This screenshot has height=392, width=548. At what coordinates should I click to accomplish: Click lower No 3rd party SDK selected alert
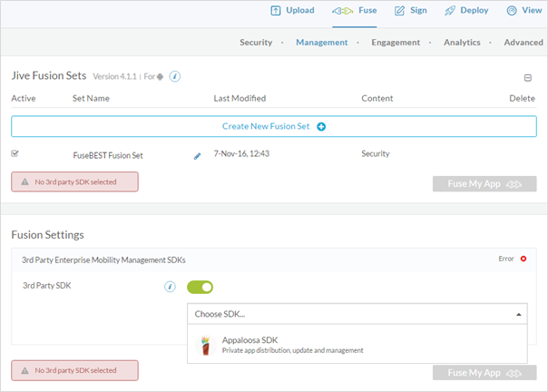(74, 370)
